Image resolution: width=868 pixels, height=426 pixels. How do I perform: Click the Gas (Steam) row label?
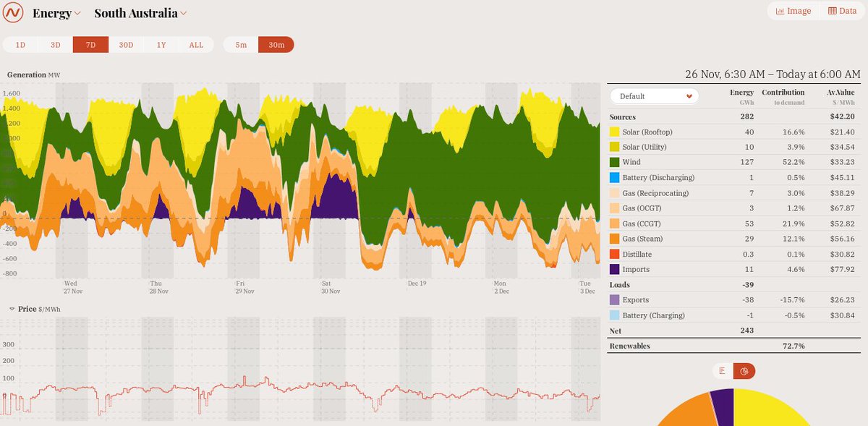642,239
